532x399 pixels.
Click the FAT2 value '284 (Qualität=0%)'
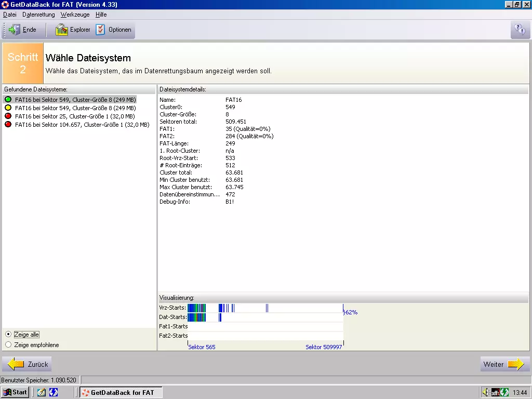(x=249, y=136)
